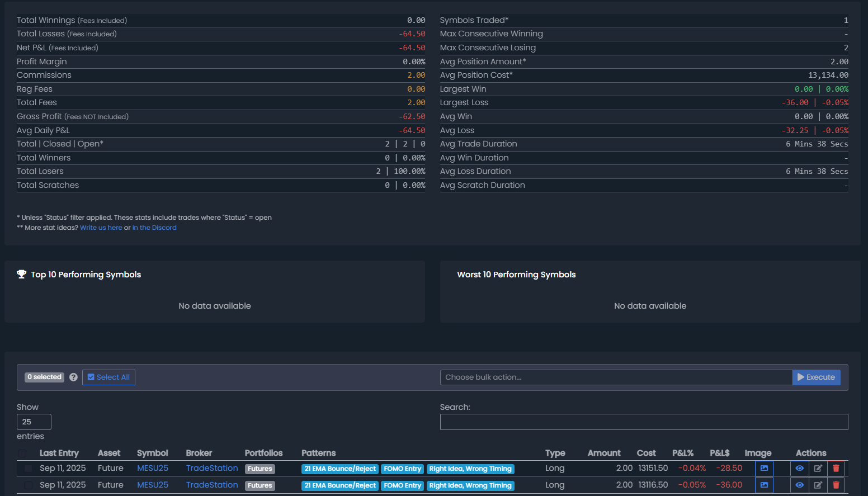Screen dimensions: 868x496
Task: Check the header select-all checkbox
Action: tap(22, 454)
